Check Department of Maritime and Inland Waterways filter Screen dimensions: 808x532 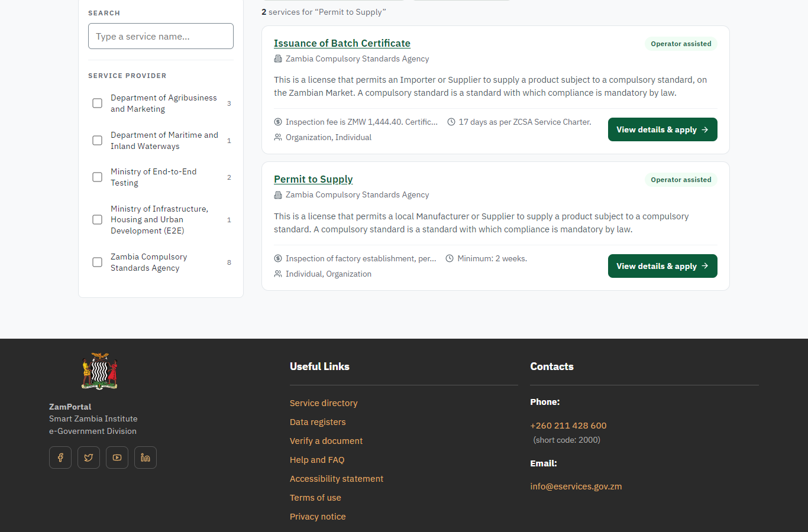pyautogui.click(x=98, y=141)
